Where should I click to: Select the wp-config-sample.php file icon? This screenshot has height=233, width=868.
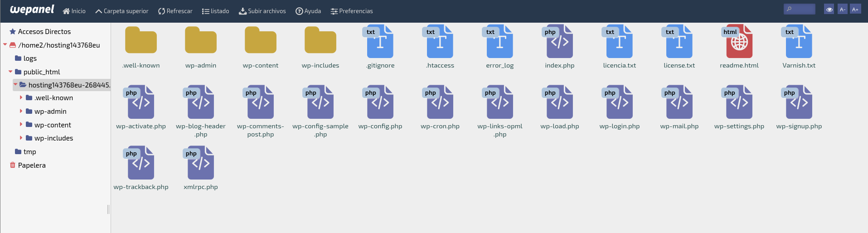click(x=318, y=102)
